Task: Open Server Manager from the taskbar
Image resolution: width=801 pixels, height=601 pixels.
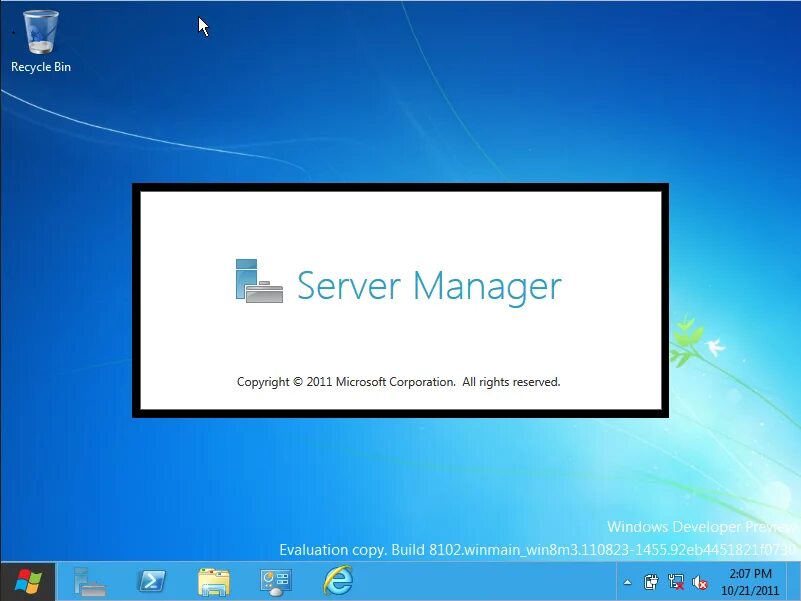Action: [89, 582]
